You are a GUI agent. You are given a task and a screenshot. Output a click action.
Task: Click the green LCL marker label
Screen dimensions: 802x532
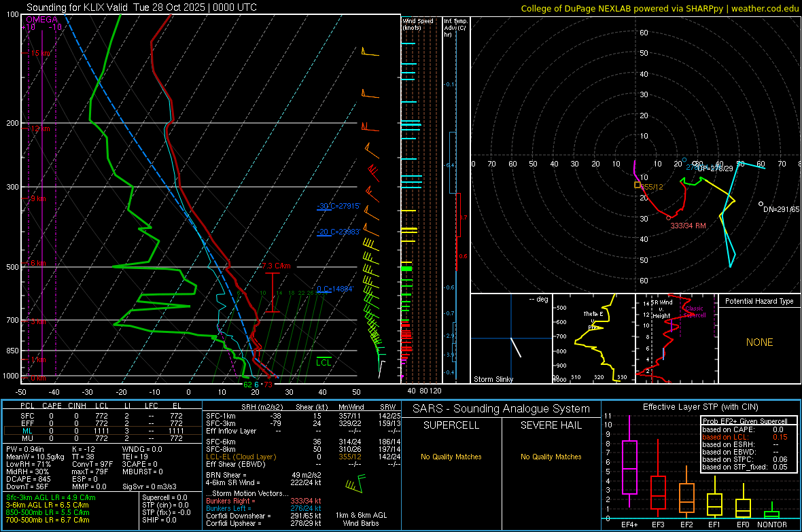click(324, 363)
